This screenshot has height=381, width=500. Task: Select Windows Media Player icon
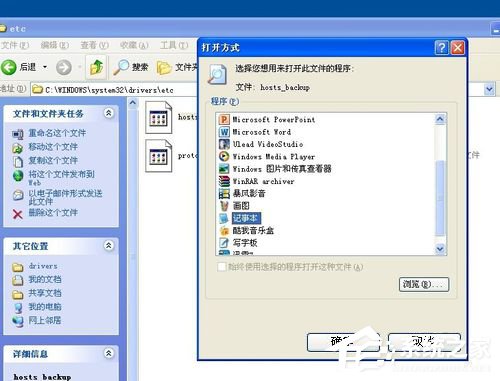point(224,156)
